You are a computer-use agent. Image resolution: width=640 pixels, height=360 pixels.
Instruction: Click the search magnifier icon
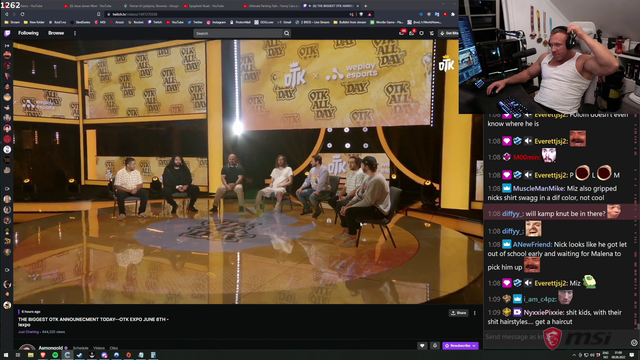point(287,33)
